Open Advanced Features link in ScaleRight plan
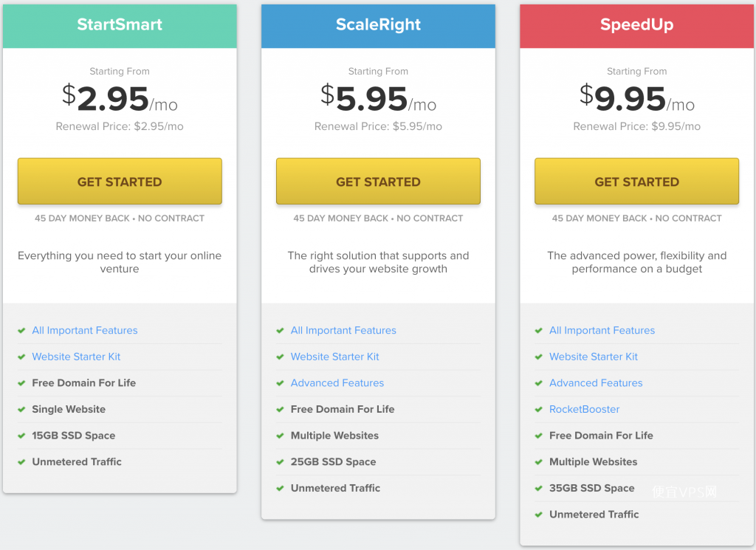This screenshot has height=550, width=756. [x=337, y=382]
